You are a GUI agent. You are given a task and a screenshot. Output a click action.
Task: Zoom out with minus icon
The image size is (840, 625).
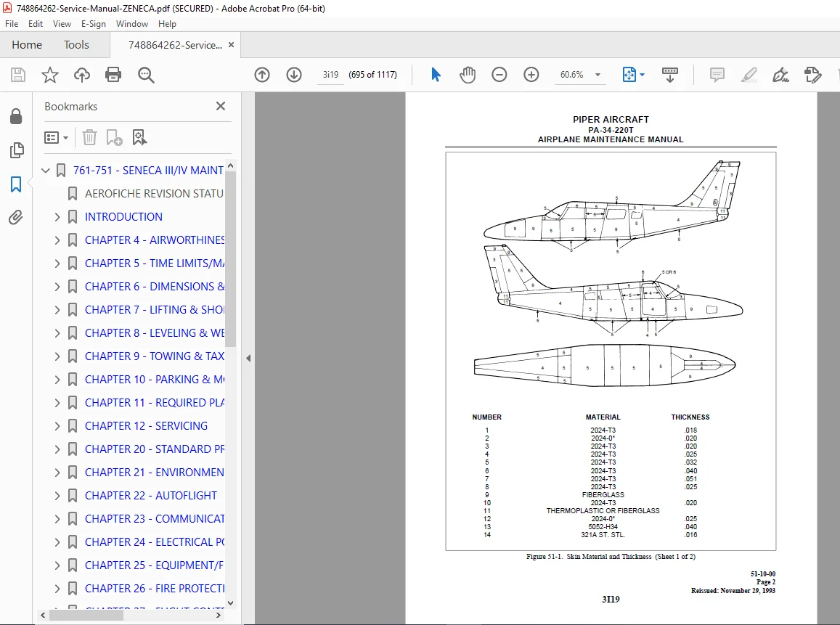(x=499, y=75)
